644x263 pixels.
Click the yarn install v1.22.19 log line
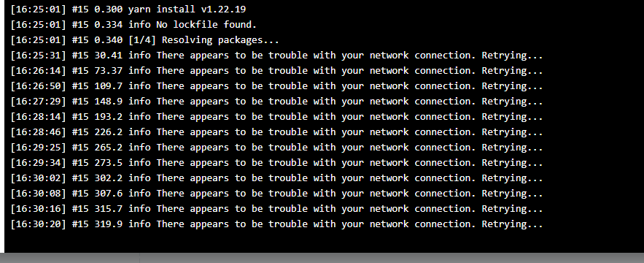[x=128, y=9]
